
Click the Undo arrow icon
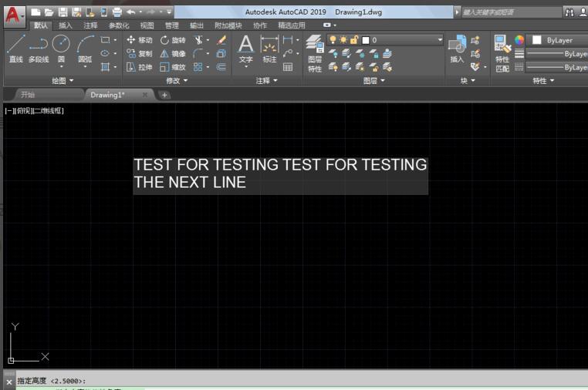click(131, 12)
